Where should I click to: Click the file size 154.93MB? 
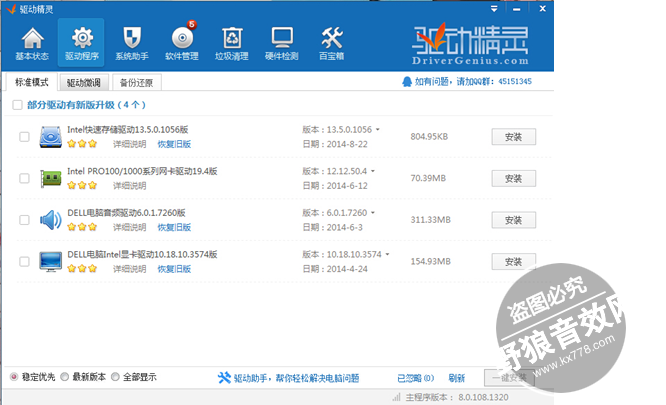(x=430, y=261)
